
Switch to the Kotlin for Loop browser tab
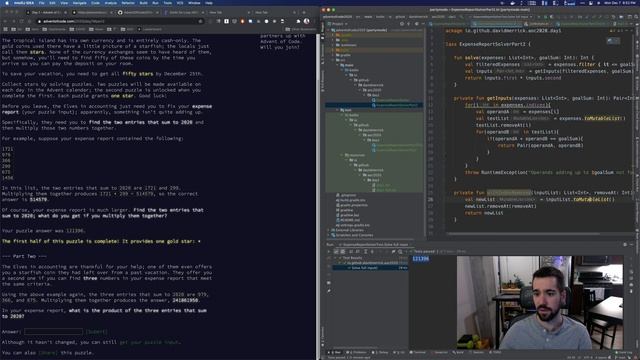click(x=184, y=12)
